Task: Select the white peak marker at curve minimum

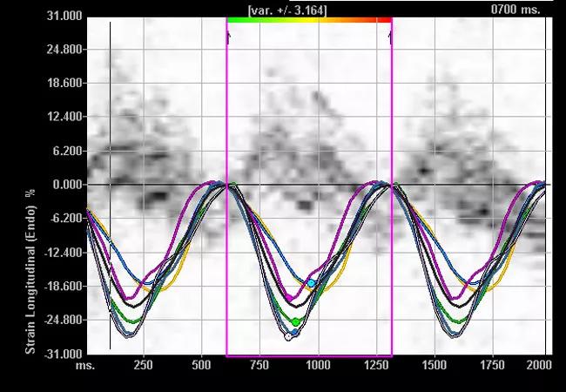Action: 288,336
